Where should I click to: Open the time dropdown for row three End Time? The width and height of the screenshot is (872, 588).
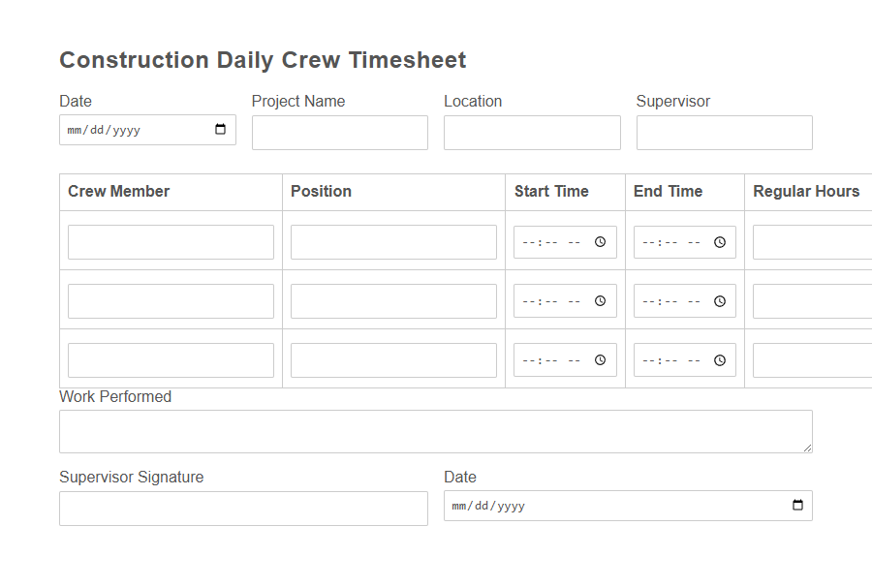[720, 359]
